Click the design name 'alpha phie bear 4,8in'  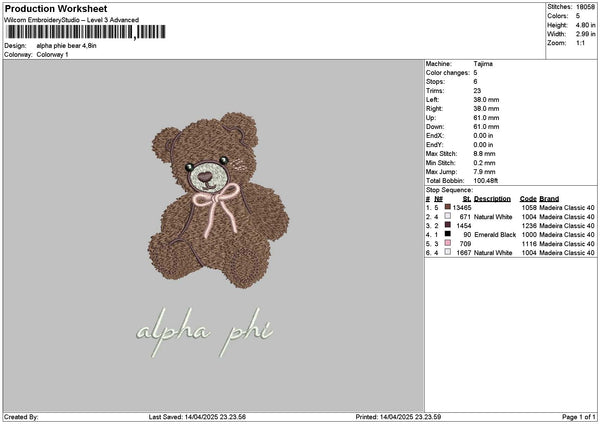pos(67,46)
